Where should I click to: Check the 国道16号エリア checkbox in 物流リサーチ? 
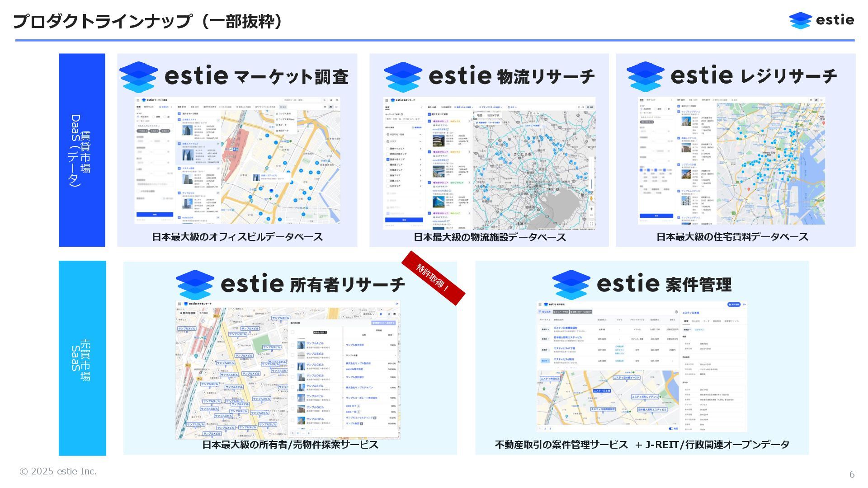[x=388, y=160]
